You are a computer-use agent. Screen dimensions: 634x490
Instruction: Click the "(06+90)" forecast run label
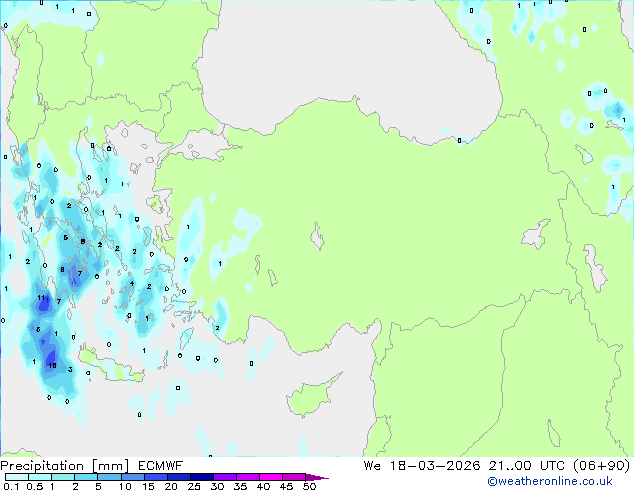601,466
